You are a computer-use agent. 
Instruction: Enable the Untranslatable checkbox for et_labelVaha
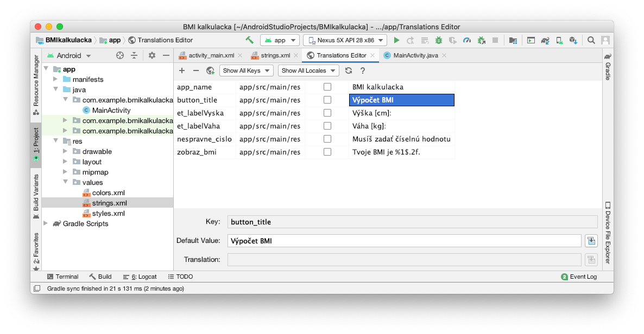[327, 126]
